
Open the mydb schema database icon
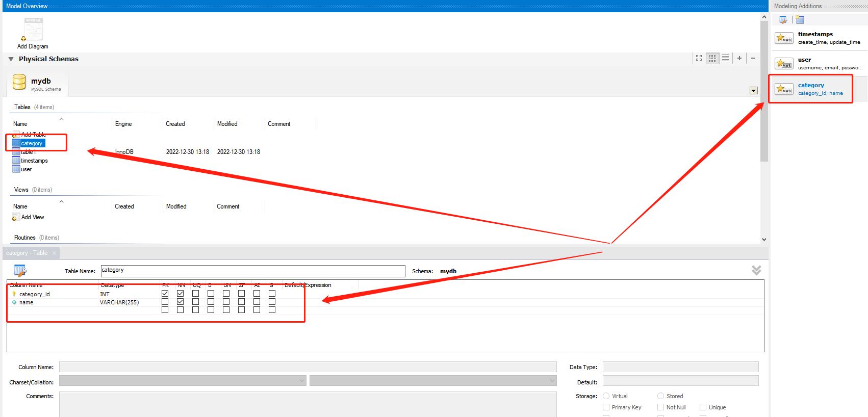tap(19, 82)
